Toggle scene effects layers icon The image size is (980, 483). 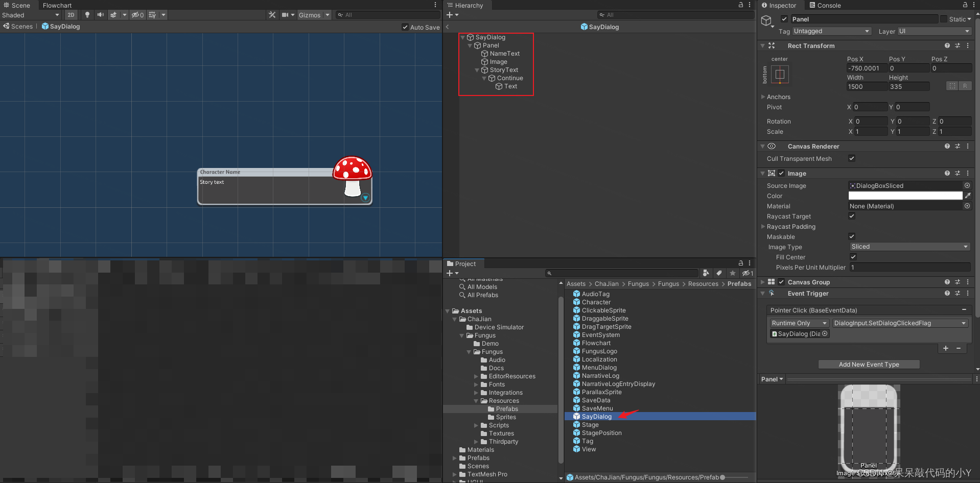tap(113, 15)
